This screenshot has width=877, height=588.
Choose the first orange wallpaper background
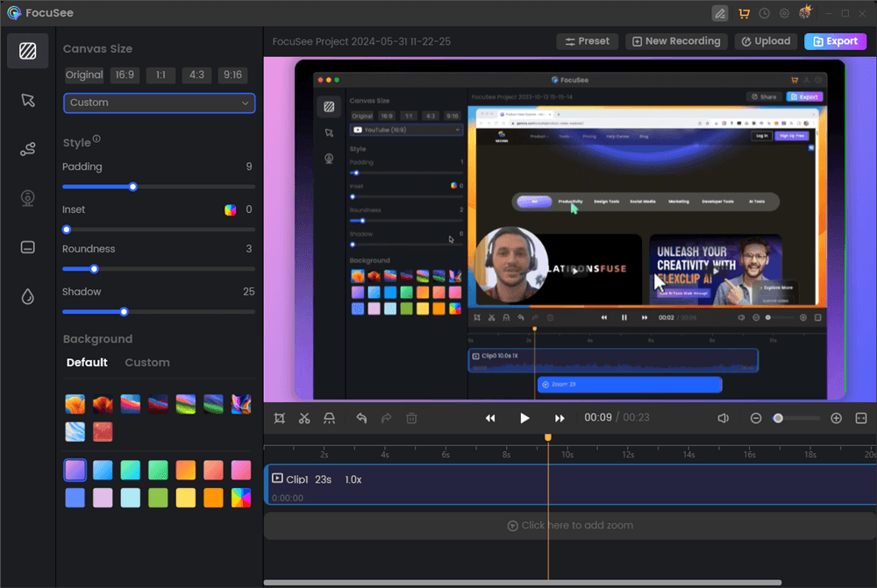point(75,404)
